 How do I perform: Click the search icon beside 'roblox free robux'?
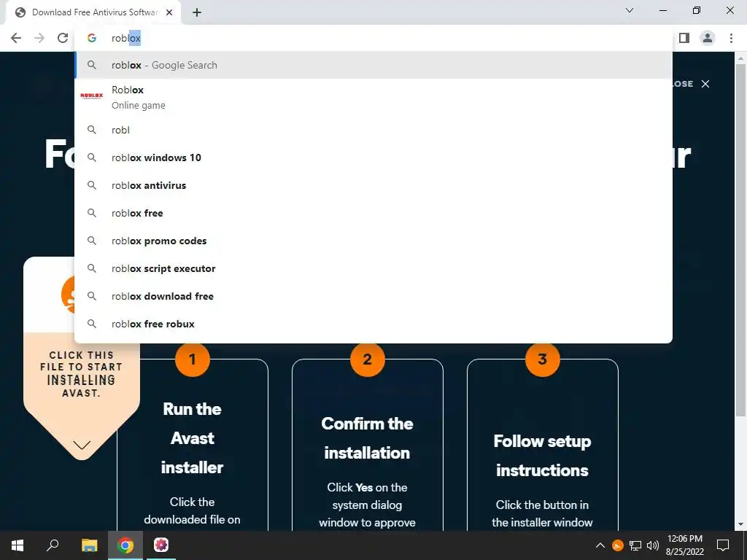click(x=92, y=324)
